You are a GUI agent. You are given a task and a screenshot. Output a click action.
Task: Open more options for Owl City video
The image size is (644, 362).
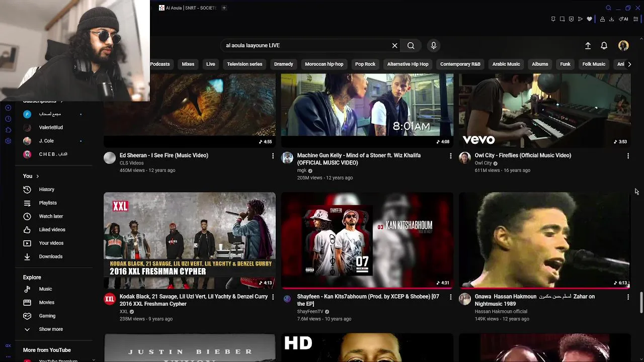point(628,156)
